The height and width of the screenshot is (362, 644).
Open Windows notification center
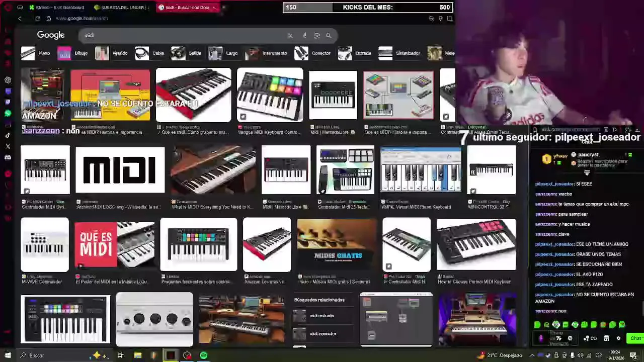633,355
